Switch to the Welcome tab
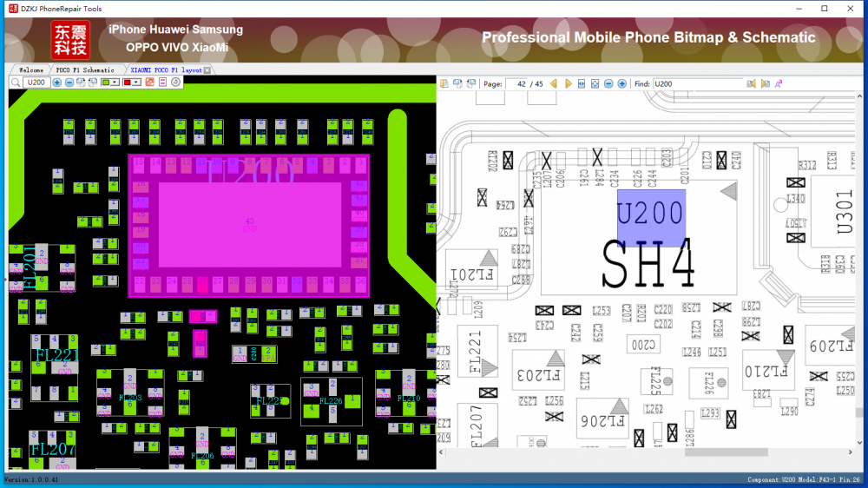Viewport: 868px width, 488px height. tap(30, 69)
